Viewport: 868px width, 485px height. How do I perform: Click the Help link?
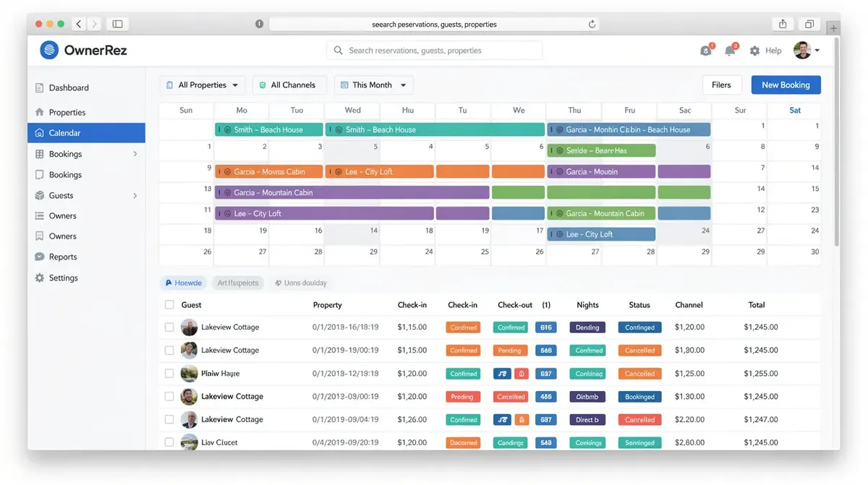[x=773, y=51]
